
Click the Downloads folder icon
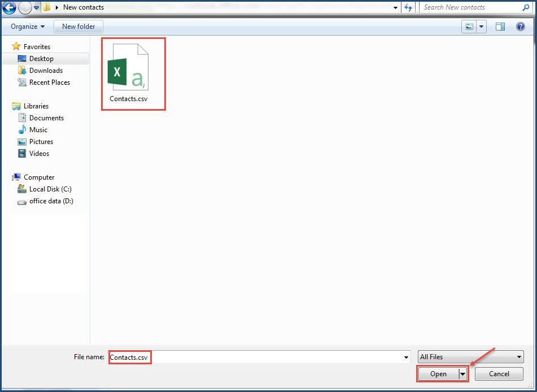(22, 70)
